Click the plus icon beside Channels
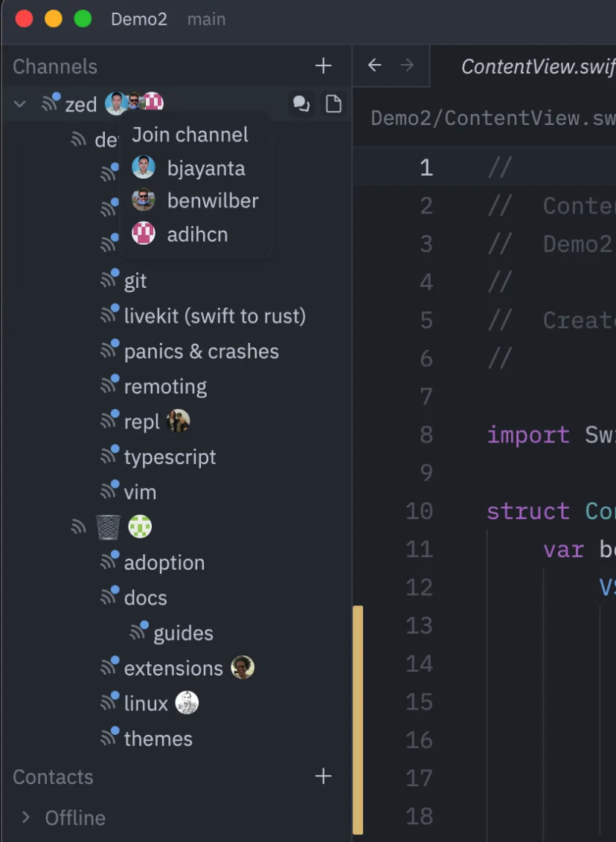 (x=323, y=66)
